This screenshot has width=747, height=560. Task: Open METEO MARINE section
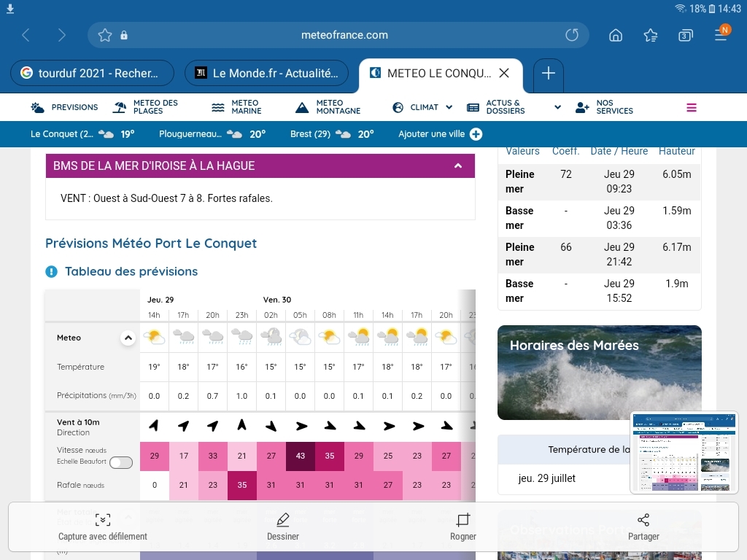pyautogui.click(x=237, y=107)
